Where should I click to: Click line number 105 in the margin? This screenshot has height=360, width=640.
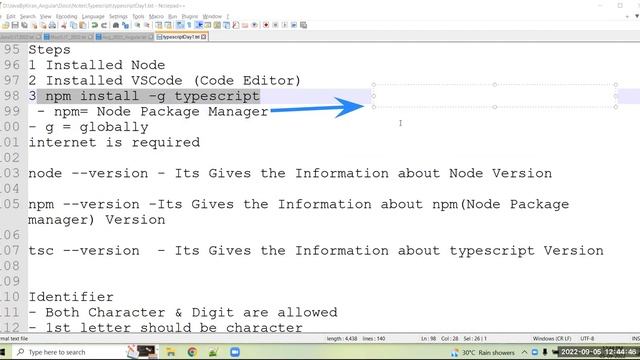click(10, 204)
